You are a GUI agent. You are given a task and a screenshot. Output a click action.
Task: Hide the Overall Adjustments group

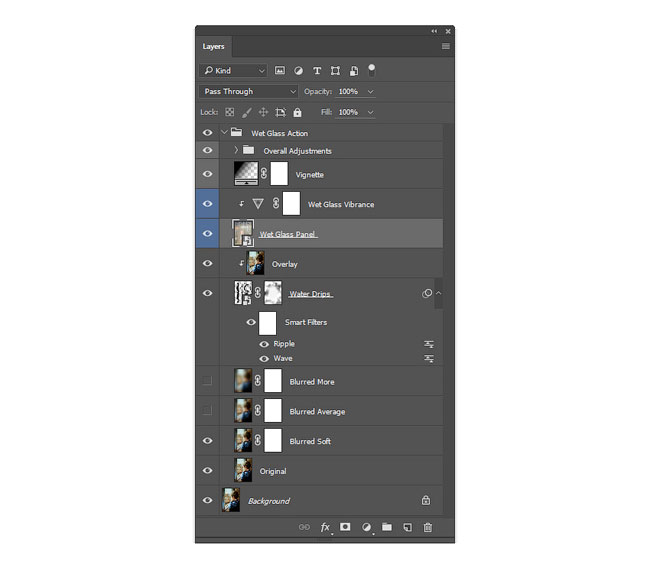pyautogui.click(x=207, y=150)
